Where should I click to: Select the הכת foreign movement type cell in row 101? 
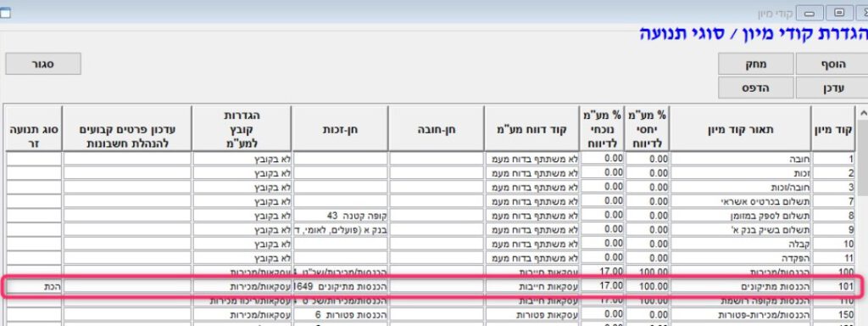coord(34,287)
